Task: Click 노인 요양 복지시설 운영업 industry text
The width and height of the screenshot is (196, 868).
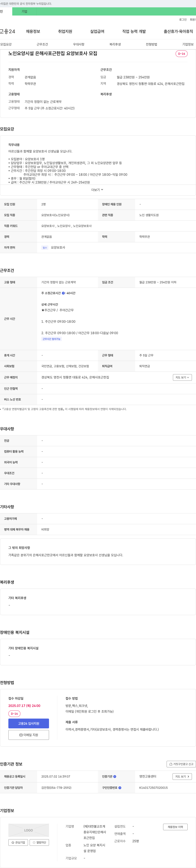Action: (x=94, y=848)
